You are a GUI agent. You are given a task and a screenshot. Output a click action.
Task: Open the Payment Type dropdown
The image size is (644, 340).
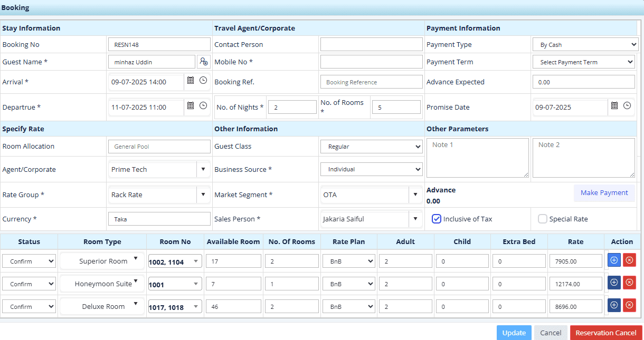(x=585, y=45)
